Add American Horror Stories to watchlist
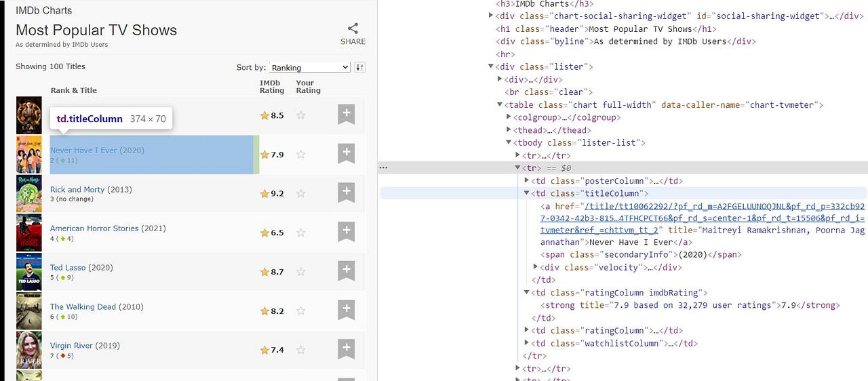The width and height of the screenshot is (868, 381). point(346,232)
